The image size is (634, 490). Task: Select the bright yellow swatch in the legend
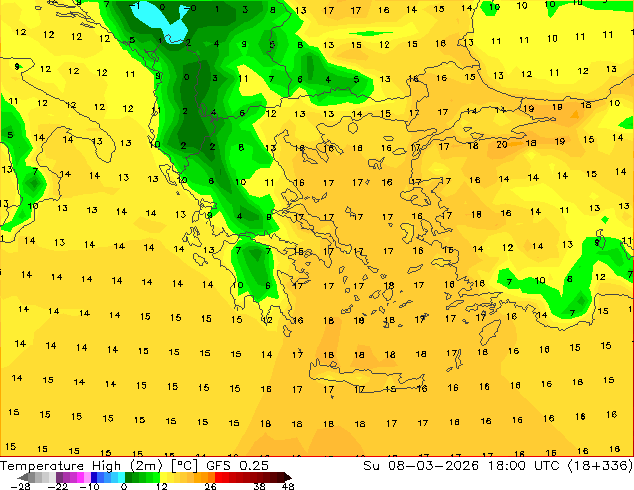click(163, 477)
